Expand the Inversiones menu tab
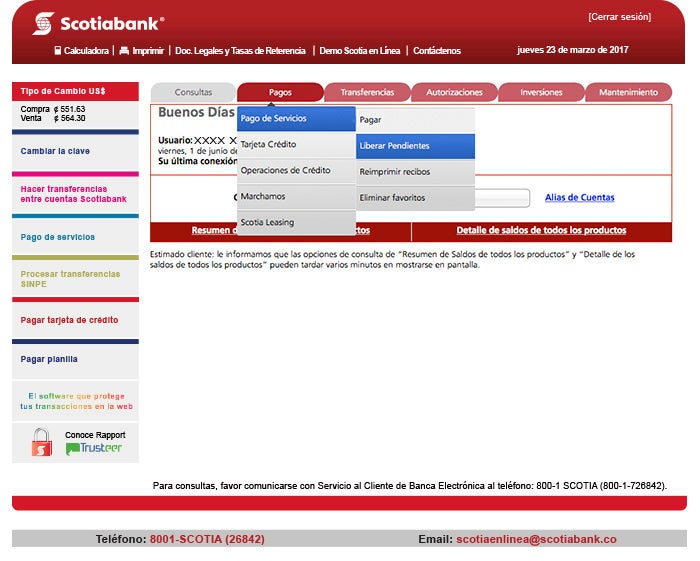The image size is (700, 561). coord(541,92)
